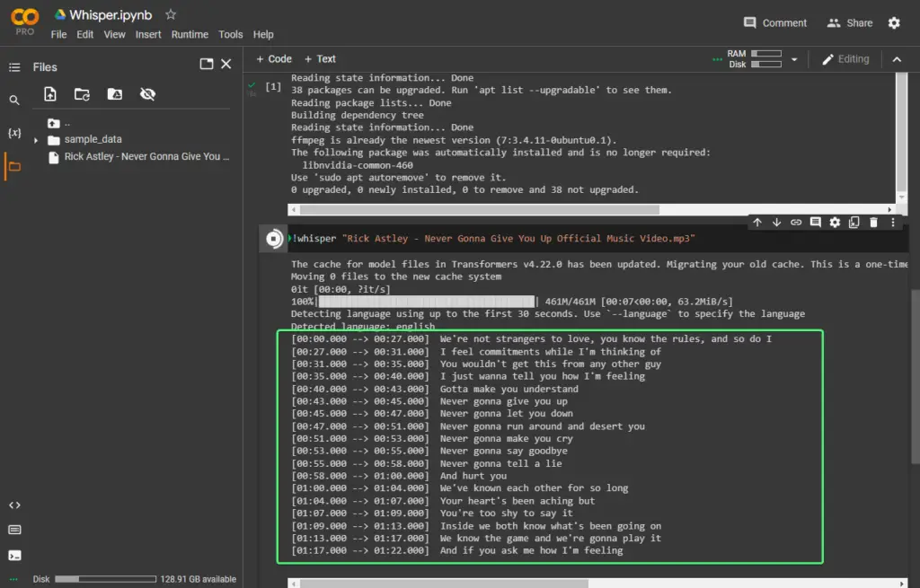Viewport: 920px width, 588px height.
Task: Star the Whisper.ipynb notebook
Action: coord(171,14)
